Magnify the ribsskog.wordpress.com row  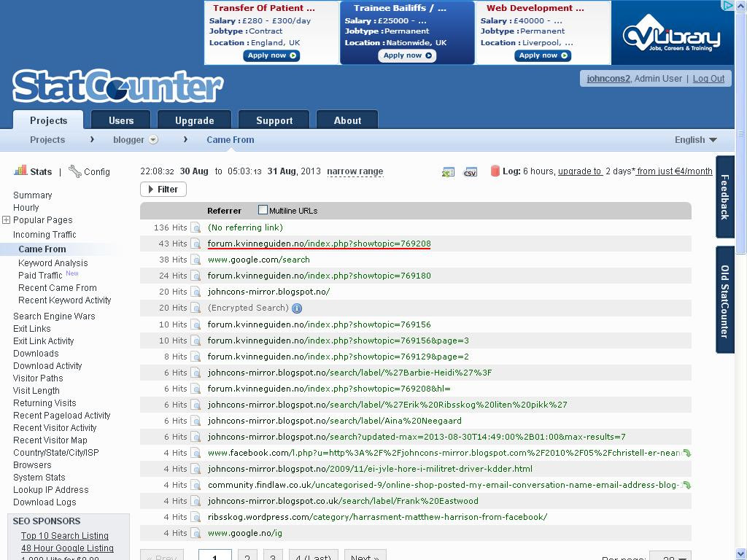click(196, 517)
